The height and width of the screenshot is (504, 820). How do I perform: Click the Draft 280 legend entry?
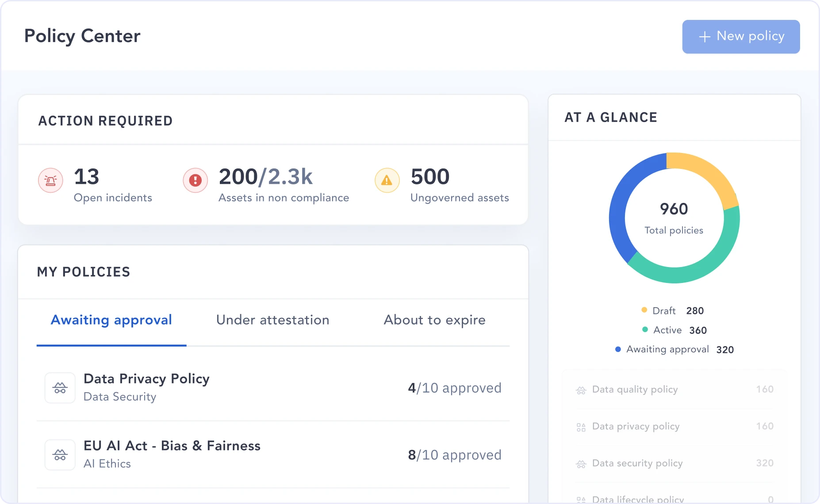point(673,311)
